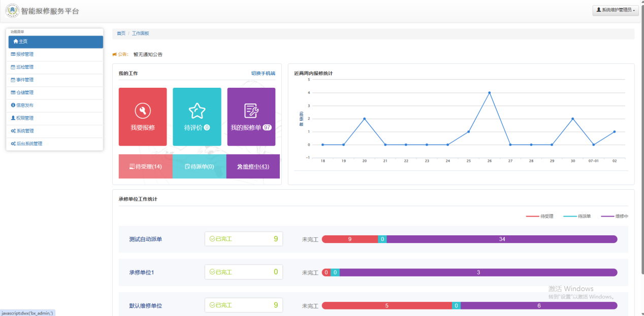
Task: Click the 默认维修单位 unit name
Action: [x=146, y=306]
